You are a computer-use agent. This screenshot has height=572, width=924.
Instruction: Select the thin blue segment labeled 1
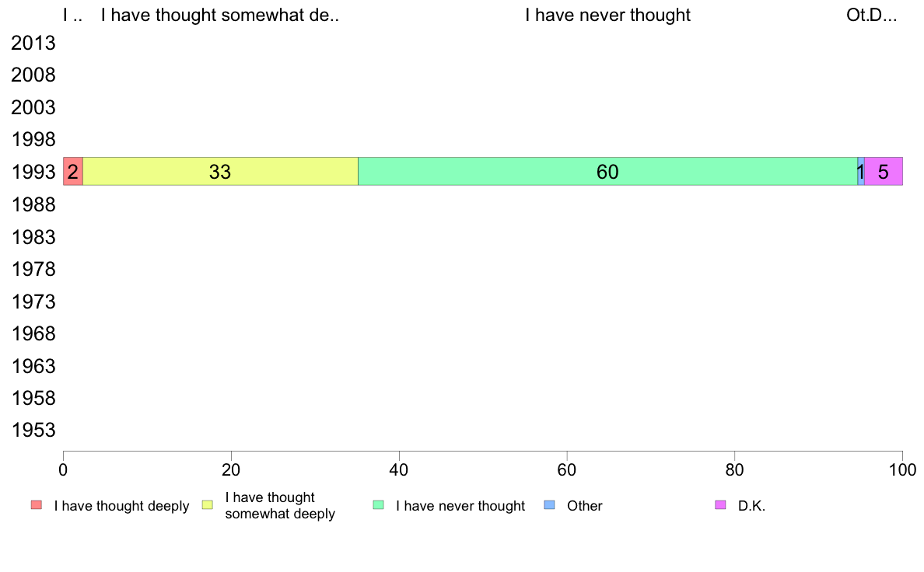[x=861, y=172]
